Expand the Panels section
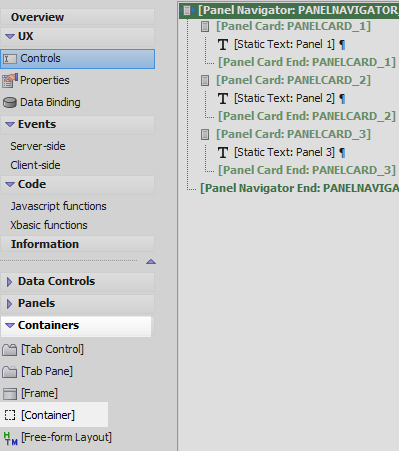This screenshot has height=451, width=399. pos(9,304)
